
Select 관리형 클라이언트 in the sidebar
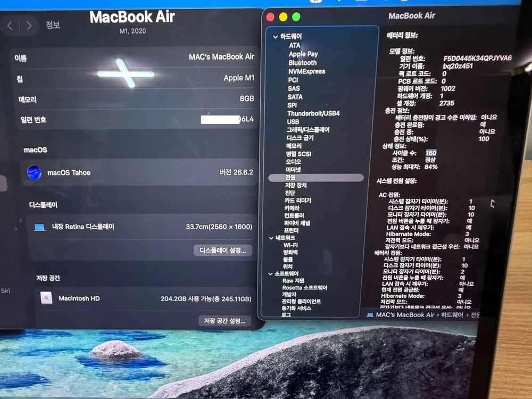click(301, 301)
